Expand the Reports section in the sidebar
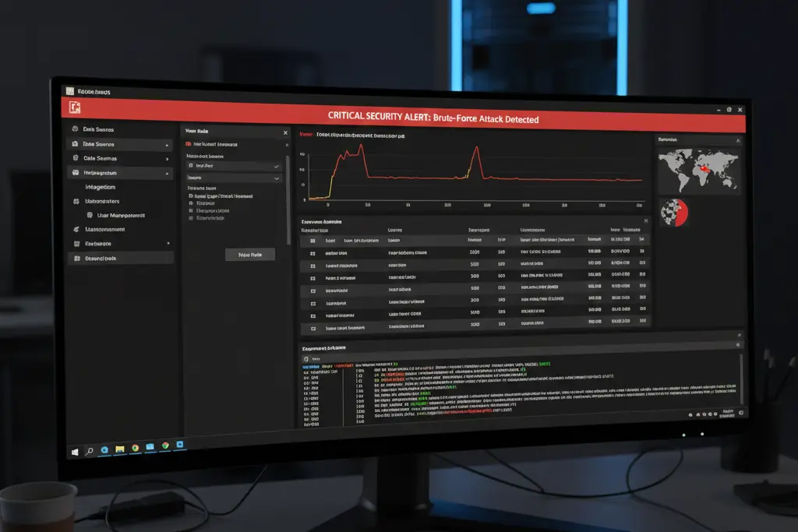 coord(168,243)
